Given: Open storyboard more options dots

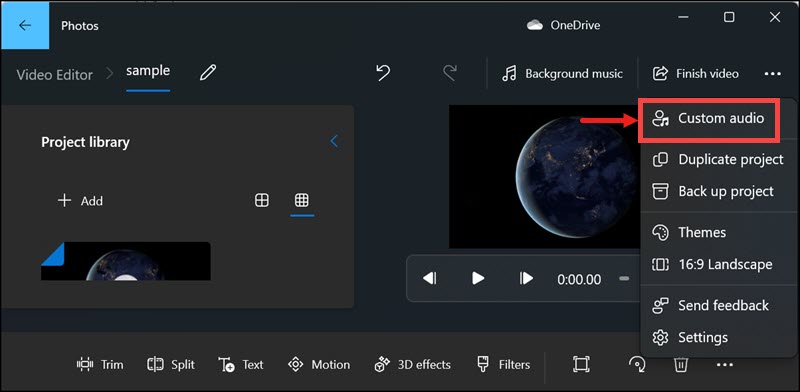Looking at the screenshot, I should pos(724,364).
